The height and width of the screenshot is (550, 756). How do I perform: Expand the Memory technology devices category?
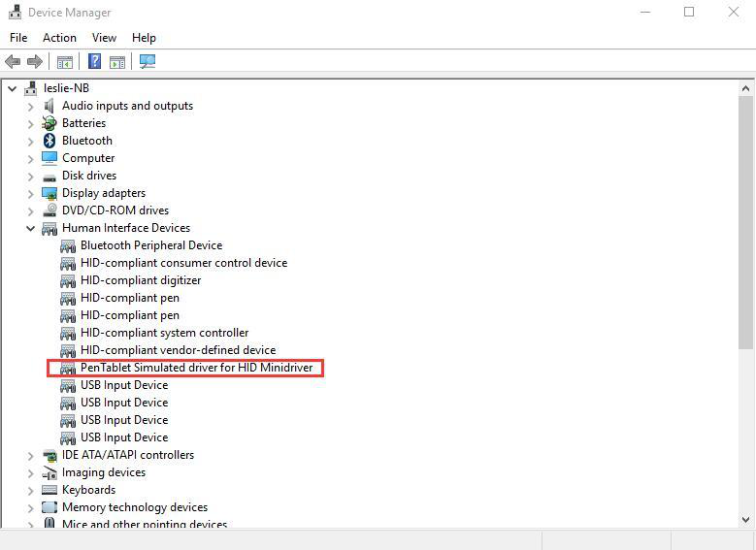pyautogui.click(x=31, y=507)
